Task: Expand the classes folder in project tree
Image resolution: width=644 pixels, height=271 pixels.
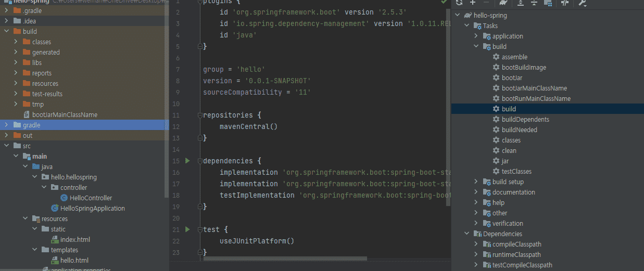Action: 16,42
